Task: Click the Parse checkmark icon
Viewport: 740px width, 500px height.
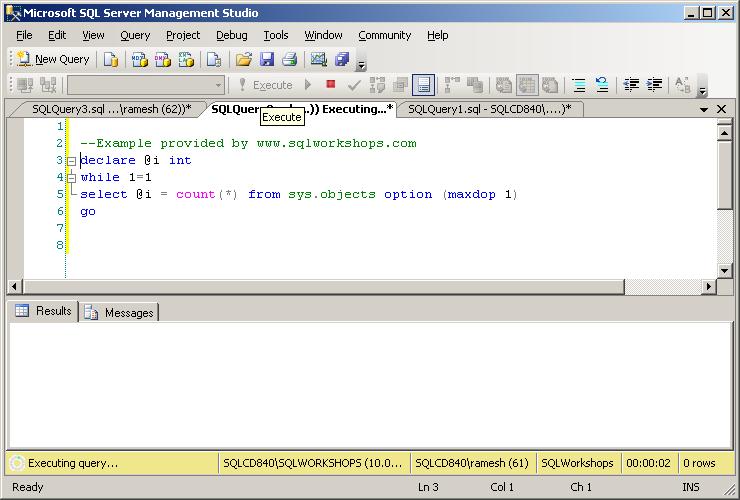Action: [x=354, y=85]
